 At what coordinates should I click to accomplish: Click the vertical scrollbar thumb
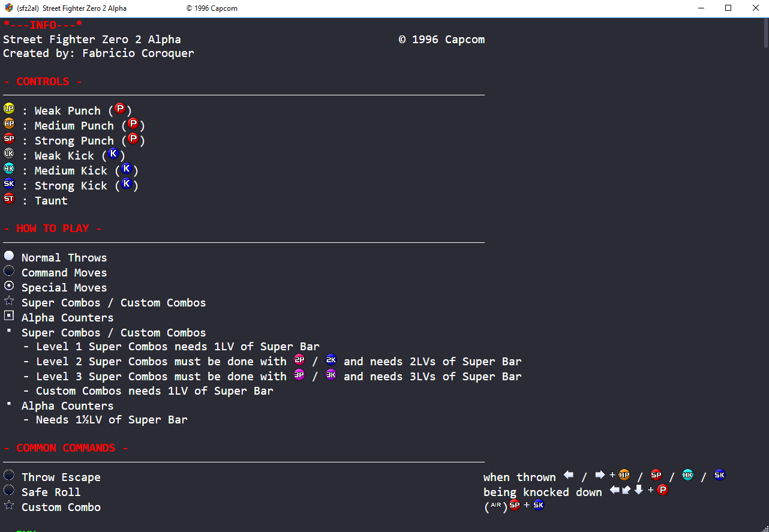click(765, 33)
